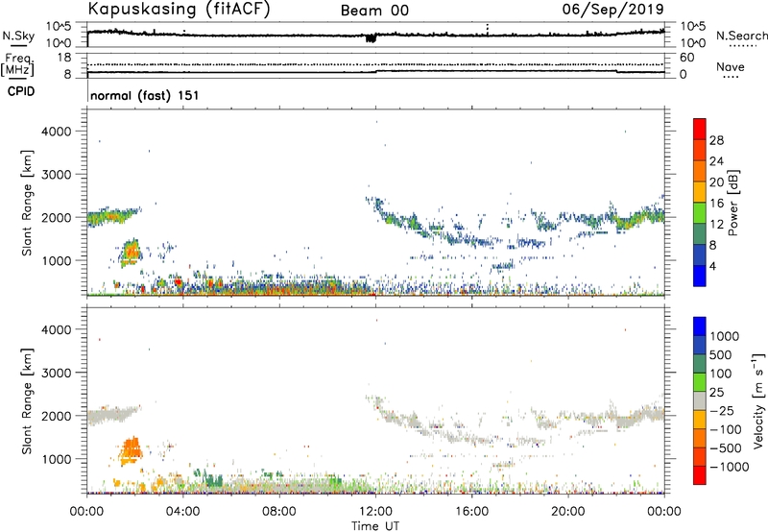Pick the yellow 16–20 dB Power colorbar segment
The height and width of the screenshot is (532, 768).
tap(700, 191)
